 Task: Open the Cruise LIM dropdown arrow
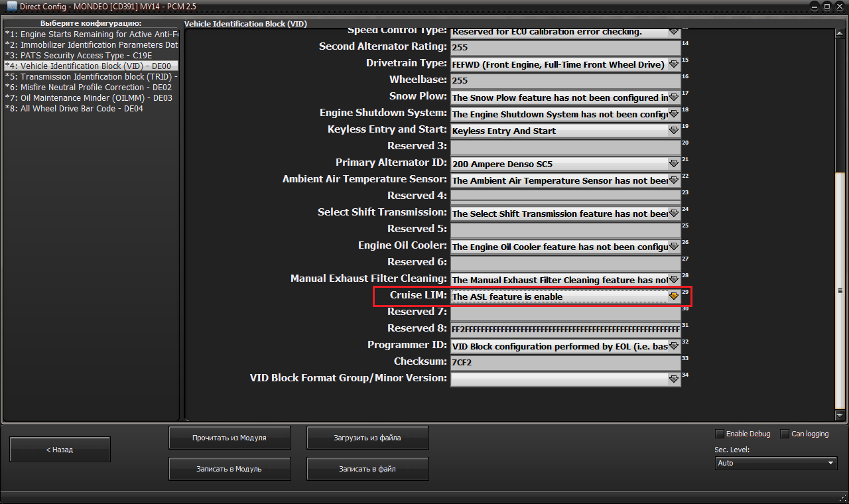point(674,296)
